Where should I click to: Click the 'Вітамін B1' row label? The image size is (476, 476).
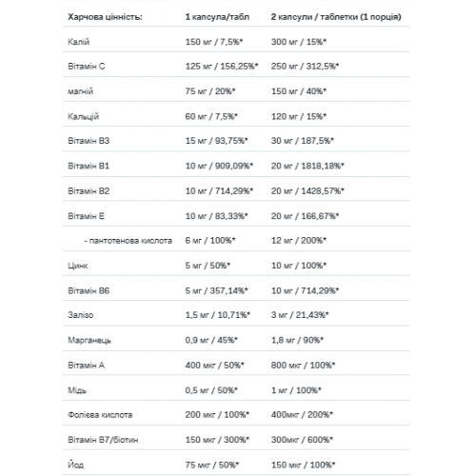(89, 166)
